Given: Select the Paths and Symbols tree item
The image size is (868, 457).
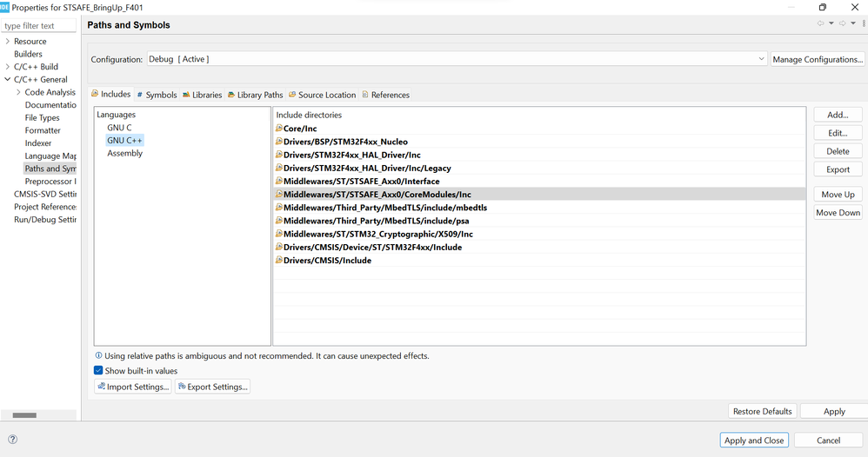Looking at the screenshot, I should [x=50, y=169].
